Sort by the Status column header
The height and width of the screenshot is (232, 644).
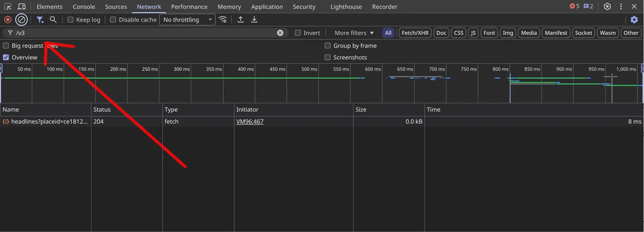127,110
